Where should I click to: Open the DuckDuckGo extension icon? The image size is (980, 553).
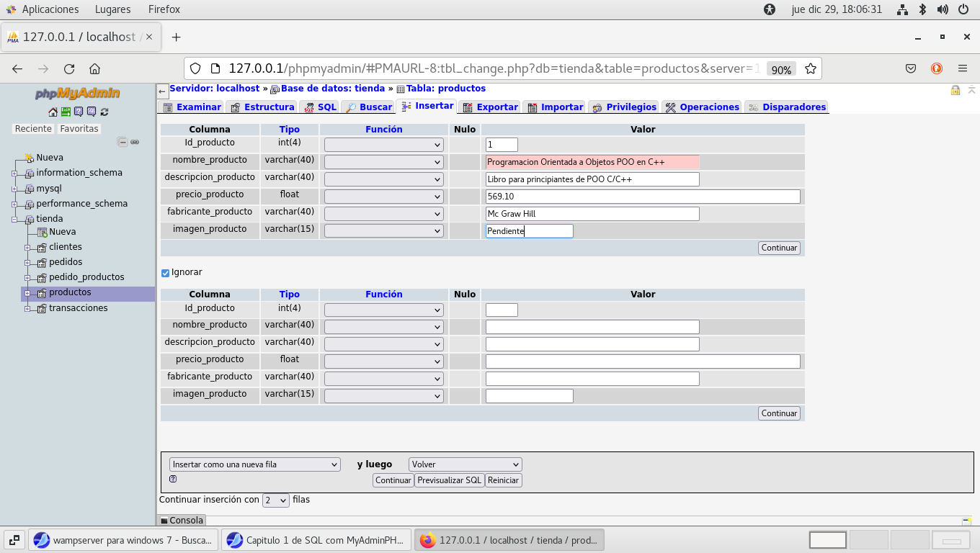[x=937, y=68]
